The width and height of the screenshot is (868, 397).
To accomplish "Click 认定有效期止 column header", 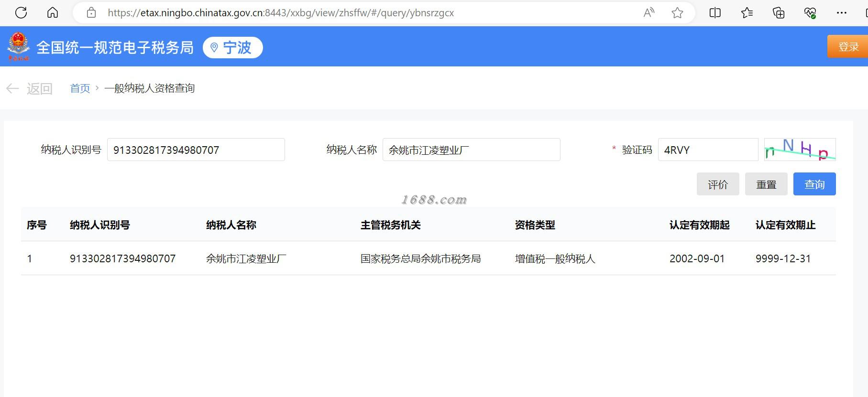I will tap(786, 225).
